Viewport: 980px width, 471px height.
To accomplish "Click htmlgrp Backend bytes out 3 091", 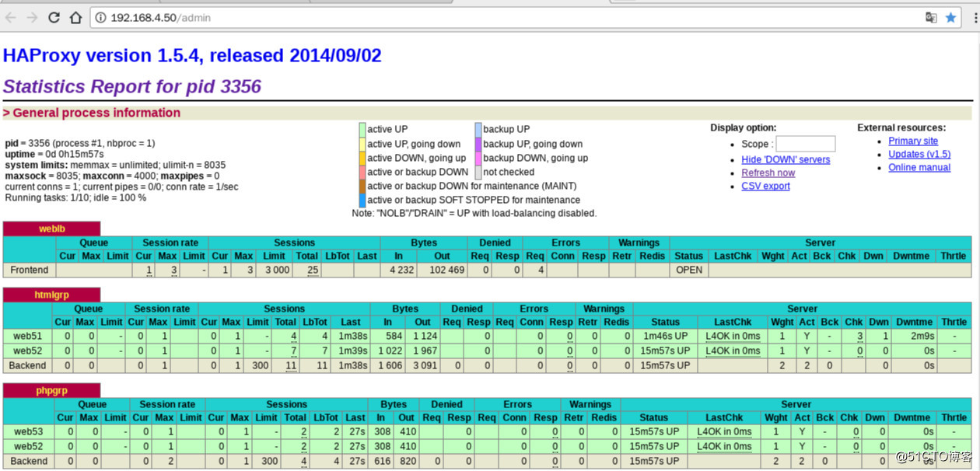I will 425,365.
